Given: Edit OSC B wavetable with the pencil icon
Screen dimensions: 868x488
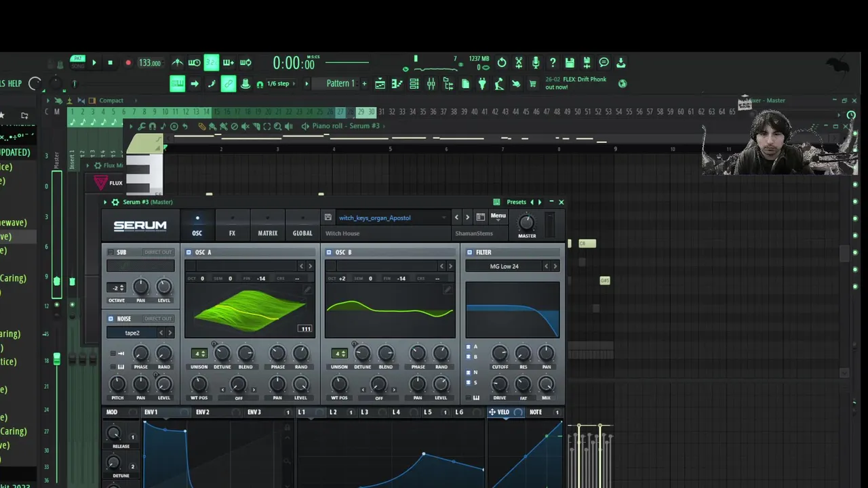Looking at the screenshot, I should 448,290.
